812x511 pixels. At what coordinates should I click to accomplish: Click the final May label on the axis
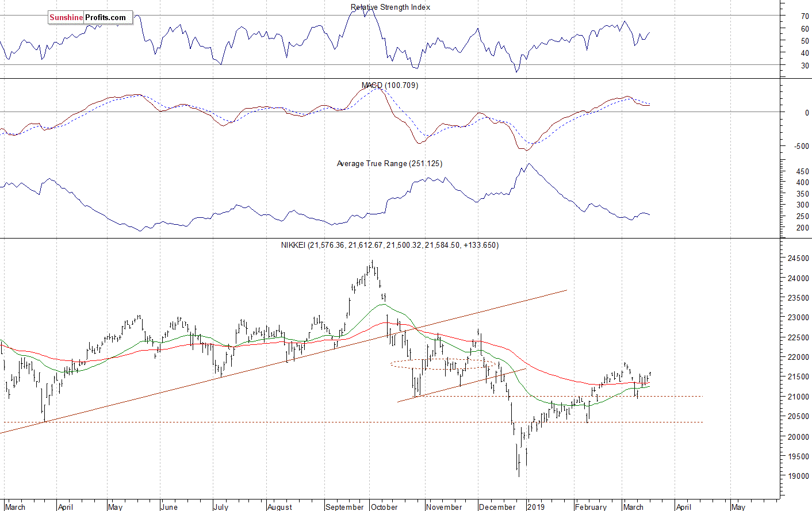pos(738,506)
